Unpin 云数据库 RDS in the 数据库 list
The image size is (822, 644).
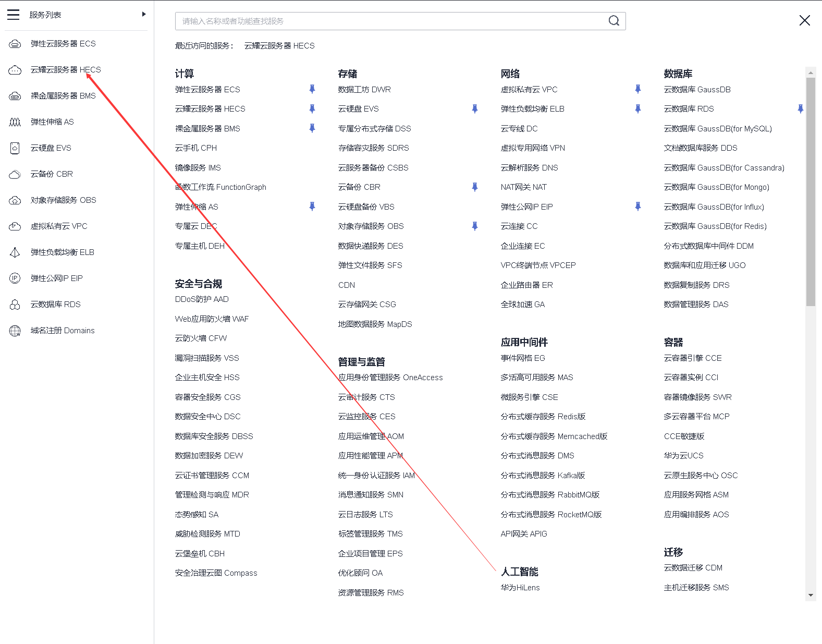pos(801,109)
